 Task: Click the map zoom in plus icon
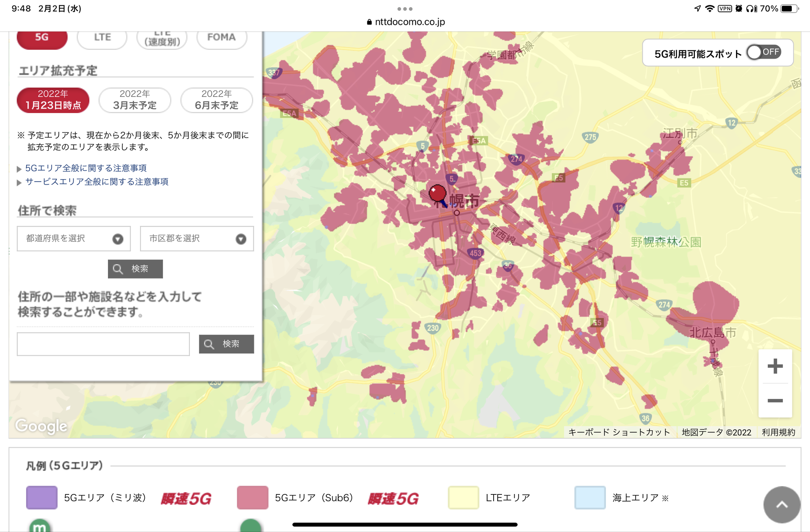coord(775,366)
